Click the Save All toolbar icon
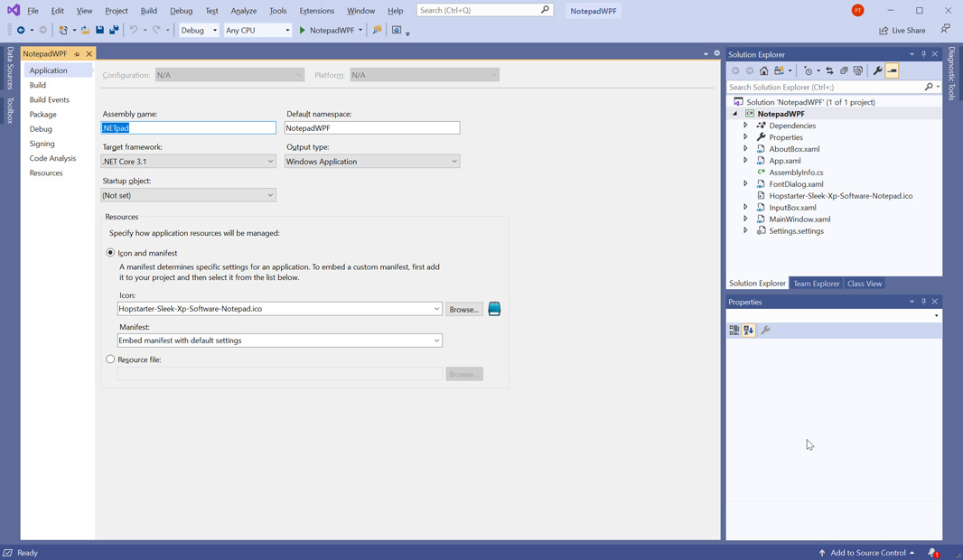963x560 pixels. pos(114,30)
